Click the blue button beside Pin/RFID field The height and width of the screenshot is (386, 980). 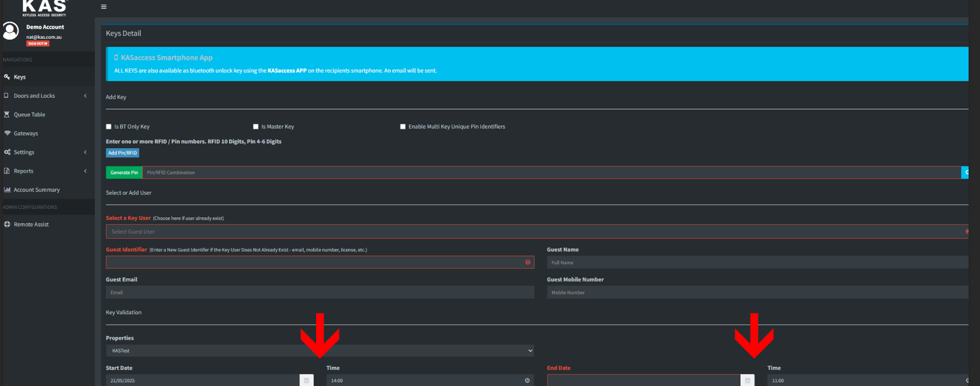point(965,172)
